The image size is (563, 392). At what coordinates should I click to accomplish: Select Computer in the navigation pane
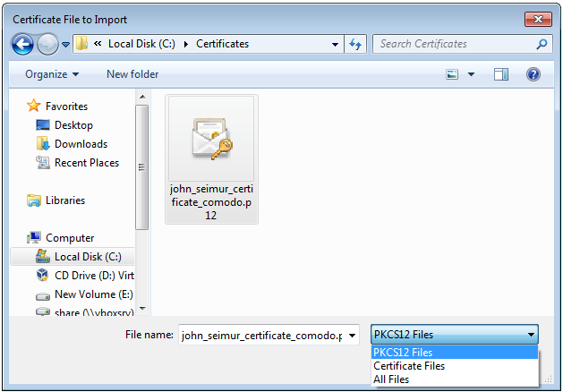[x=70, y=238]
